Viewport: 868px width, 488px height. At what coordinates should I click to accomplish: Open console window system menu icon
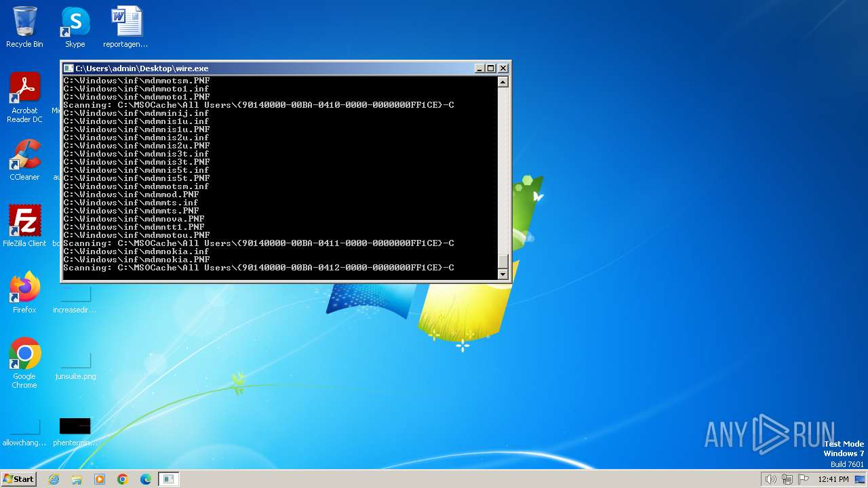(x=68, y=68)
